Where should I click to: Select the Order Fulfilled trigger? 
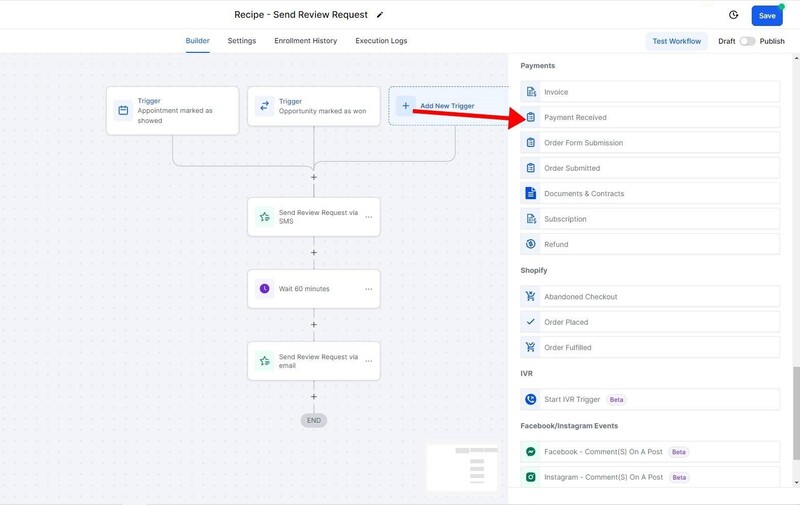(650, 347)
